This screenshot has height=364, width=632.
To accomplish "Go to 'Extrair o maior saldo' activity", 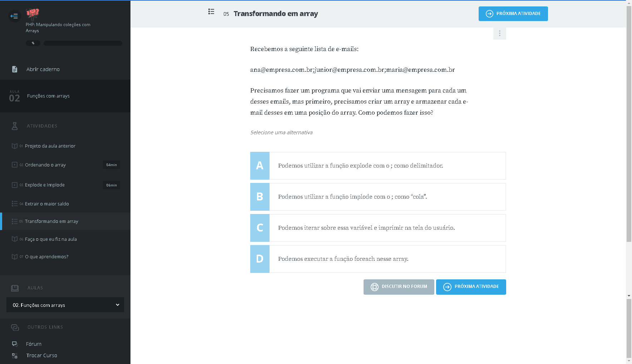I will tap(47, 204).
